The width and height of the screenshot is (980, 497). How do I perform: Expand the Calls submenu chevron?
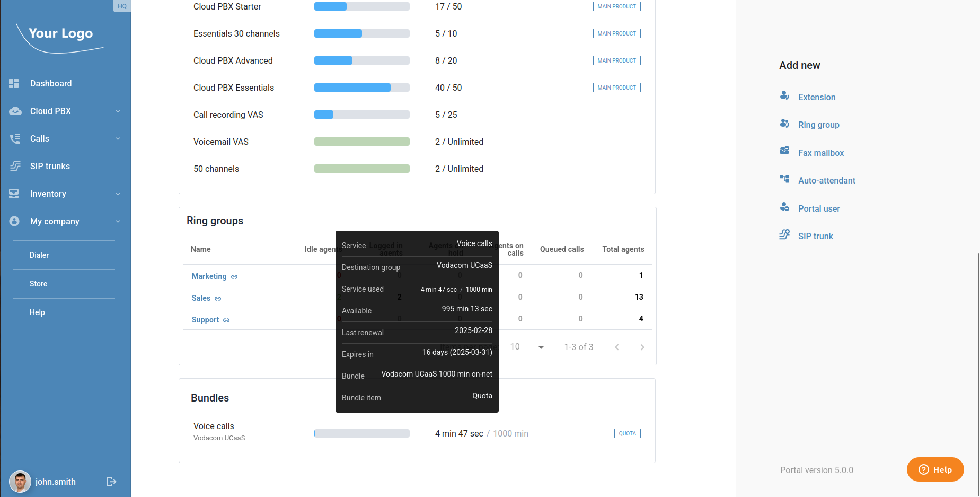point(118,138)
